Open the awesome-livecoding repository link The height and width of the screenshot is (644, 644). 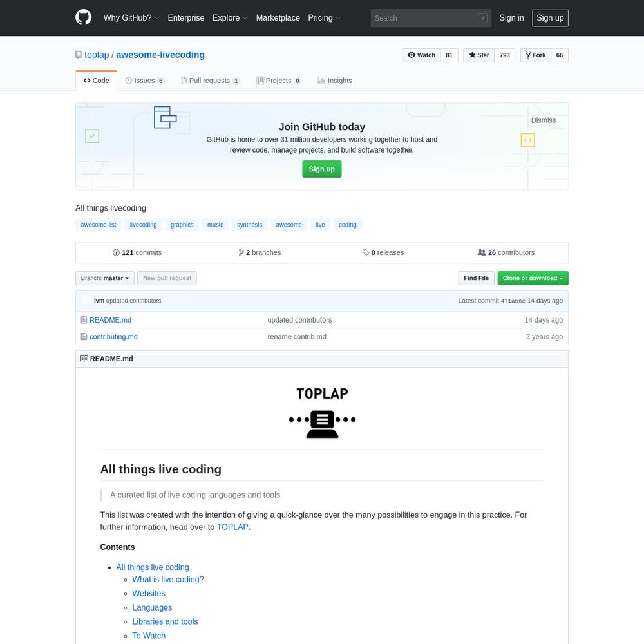pyautogui.click(x=160, y=55)
